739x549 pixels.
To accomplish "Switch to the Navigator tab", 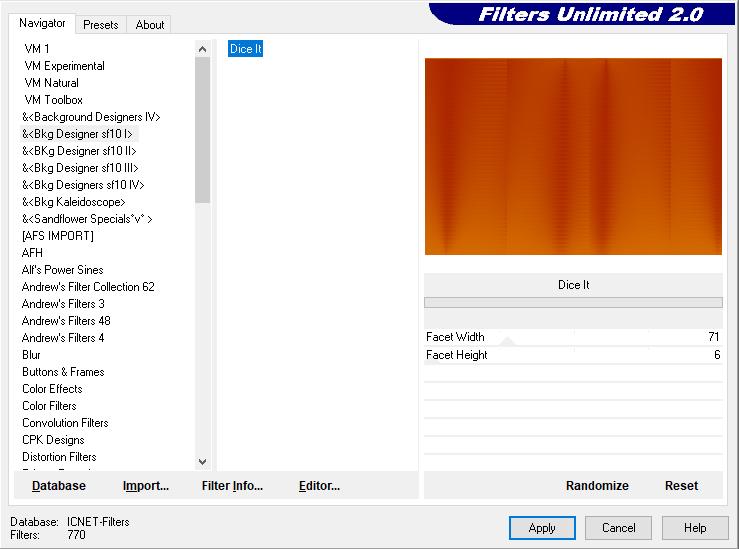I will point(42,23).
